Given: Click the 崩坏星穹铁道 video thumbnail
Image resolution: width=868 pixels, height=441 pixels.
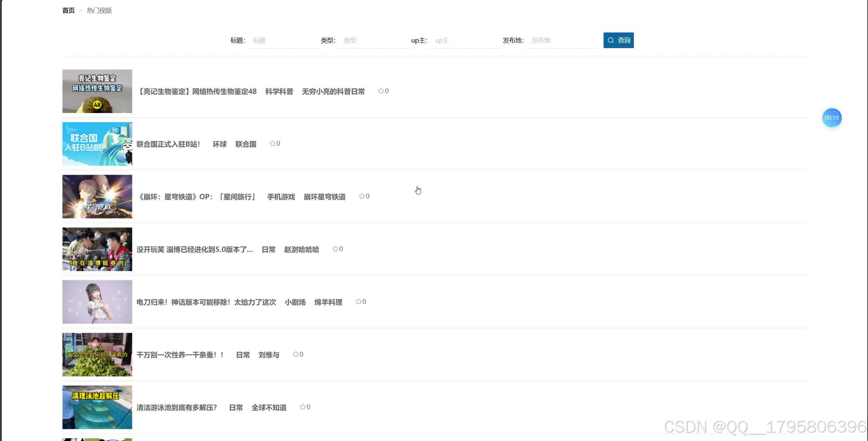Looking at the screenshot, I should pos(97,196).
